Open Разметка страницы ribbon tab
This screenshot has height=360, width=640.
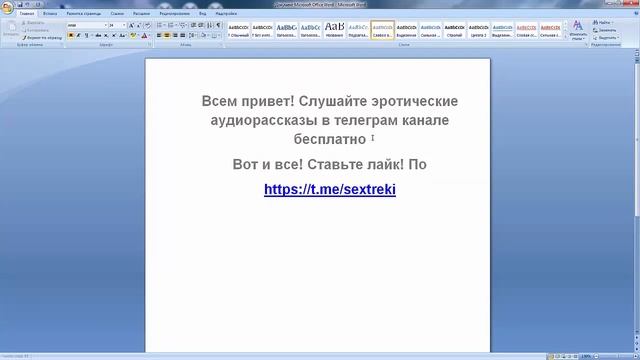84,13
